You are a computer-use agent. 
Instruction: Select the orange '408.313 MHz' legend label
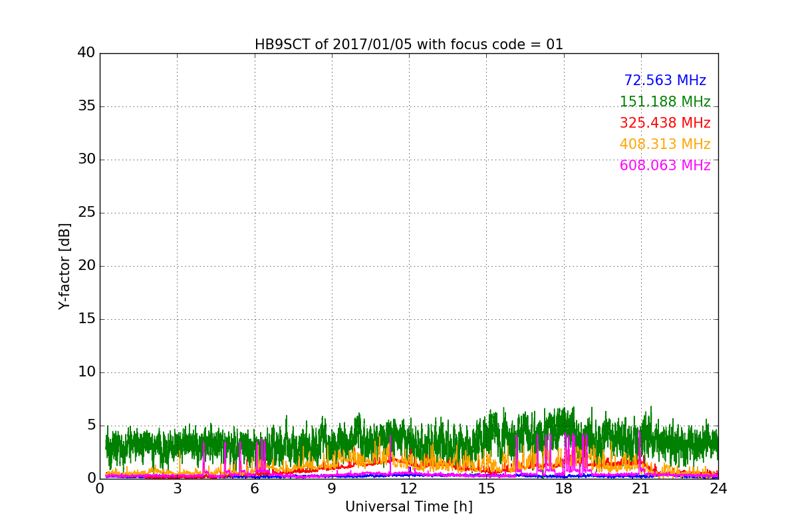pyautogui.click(x=665, y=144)
